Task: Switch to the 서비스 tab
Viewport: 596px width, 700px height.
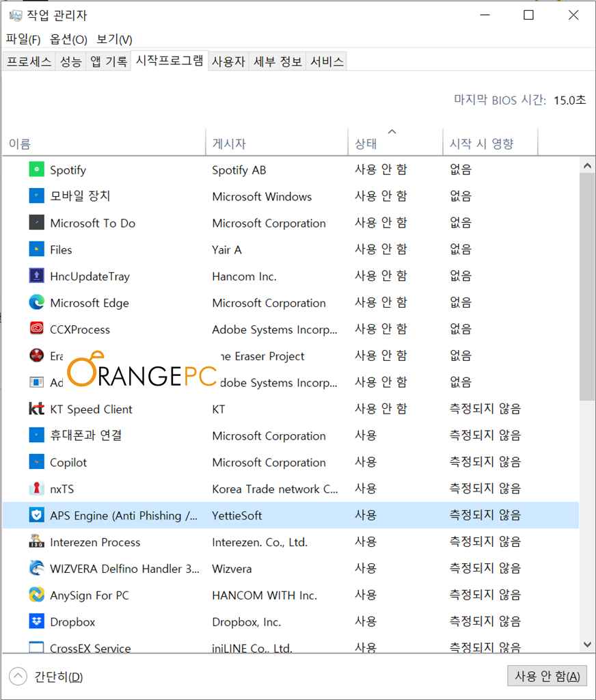Action: [x=327, y=61]
